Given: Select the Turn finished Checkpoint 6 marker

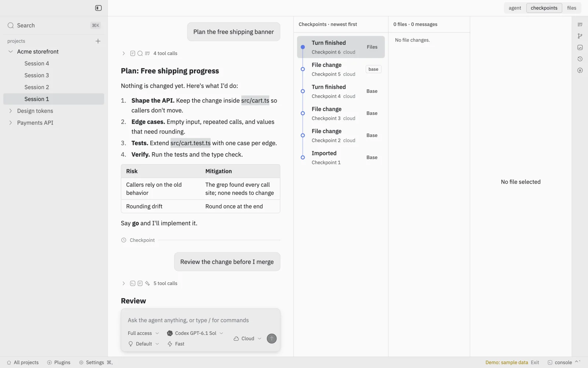Looking at the screenshot, I should coord(303,47).
